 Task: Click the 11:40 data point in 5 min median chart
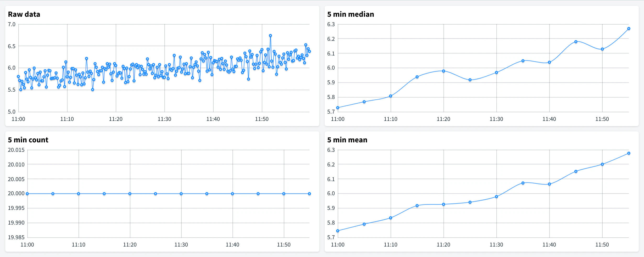(549, 62)
